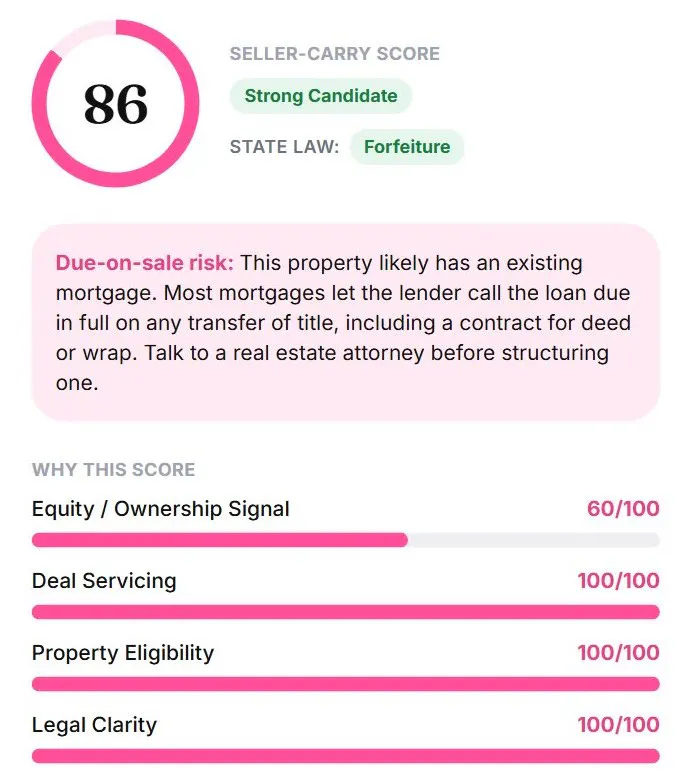Select the Equity / Ownership Signal label

coord(161,509)
